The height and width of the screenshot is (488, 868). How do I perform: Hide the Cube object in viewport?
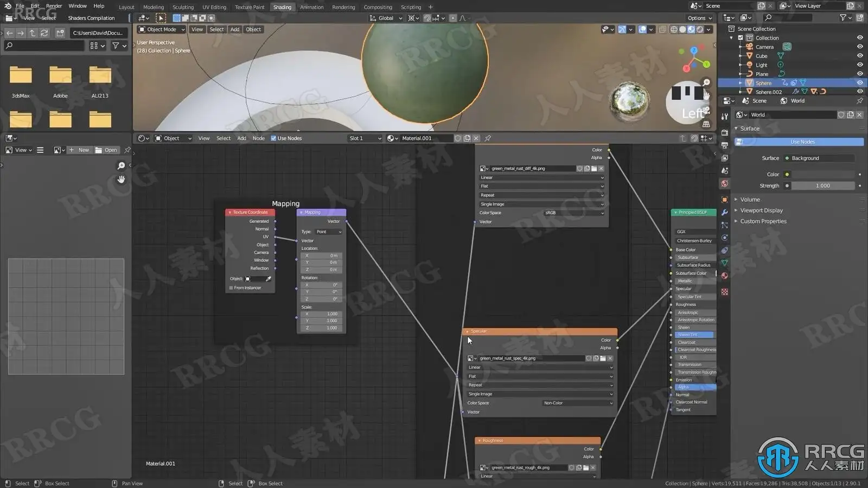860,56
